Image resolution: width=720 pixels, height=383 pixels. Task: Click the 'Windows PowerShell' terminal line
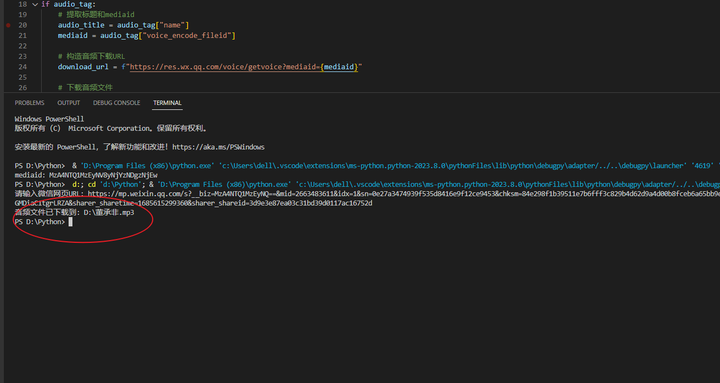point(49,119)
